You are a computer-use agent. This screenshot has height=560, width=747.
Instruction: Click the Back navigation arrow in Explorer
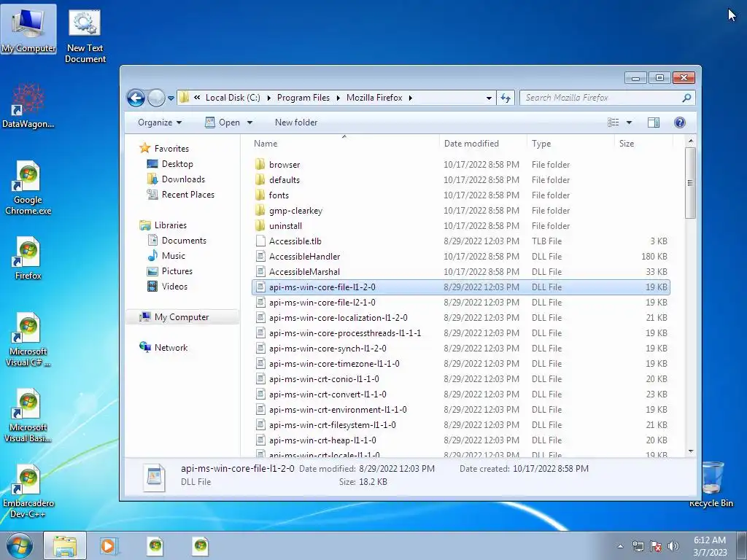point(136,98)
